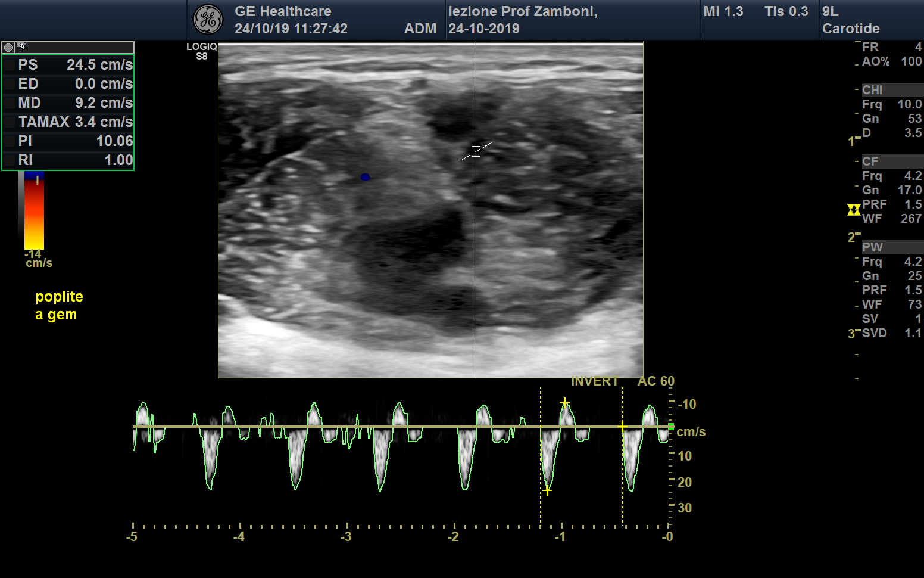The width and height of the screenshot is (924, 578).
Task: Click the blue color flow spot
Action: [365, 177]
